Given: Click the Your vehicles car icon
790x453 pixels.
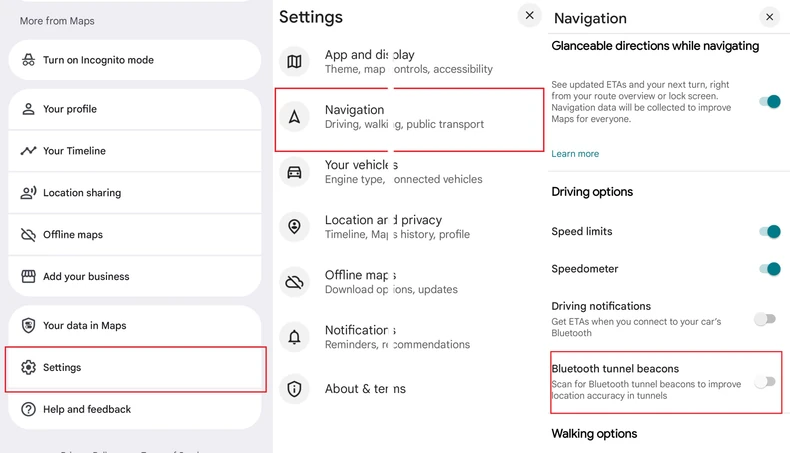Looking at the screenshot, I should (294, 172).
